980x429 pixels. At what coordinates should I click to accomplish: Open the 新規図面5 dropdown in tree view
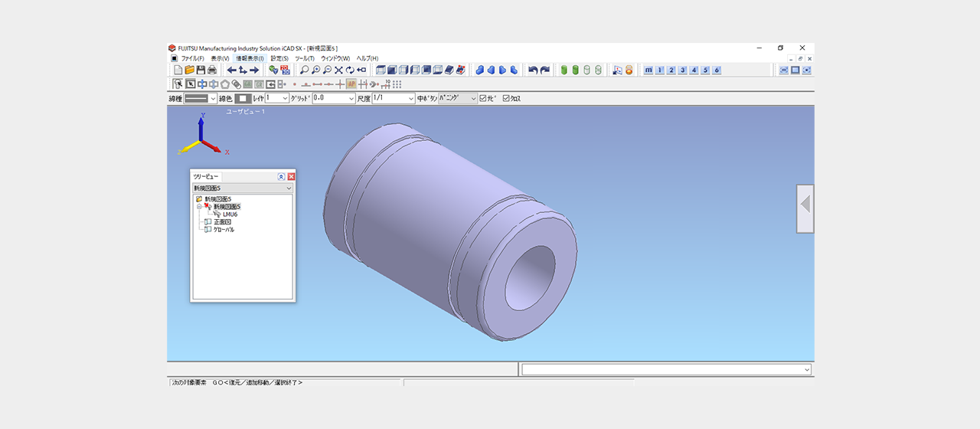[x=289, y=188]
